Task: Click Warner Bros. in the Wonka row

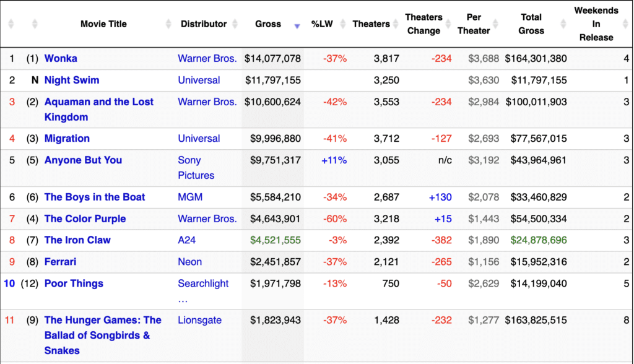Action: point(207,58)
